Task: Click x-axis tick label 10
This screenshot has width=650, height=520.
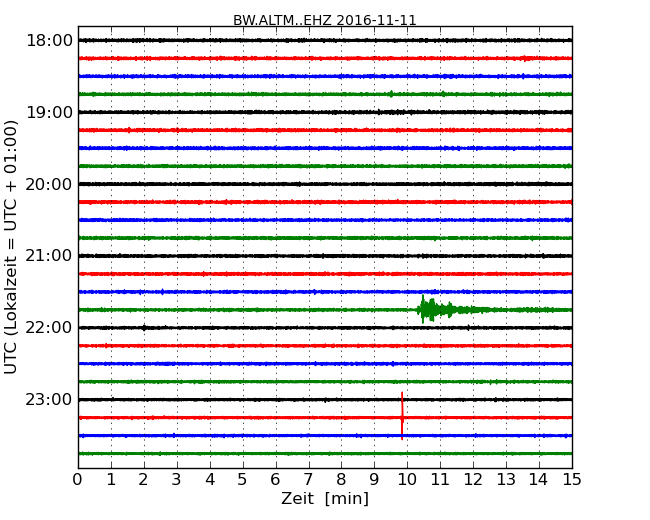Action: pos(407,480)
